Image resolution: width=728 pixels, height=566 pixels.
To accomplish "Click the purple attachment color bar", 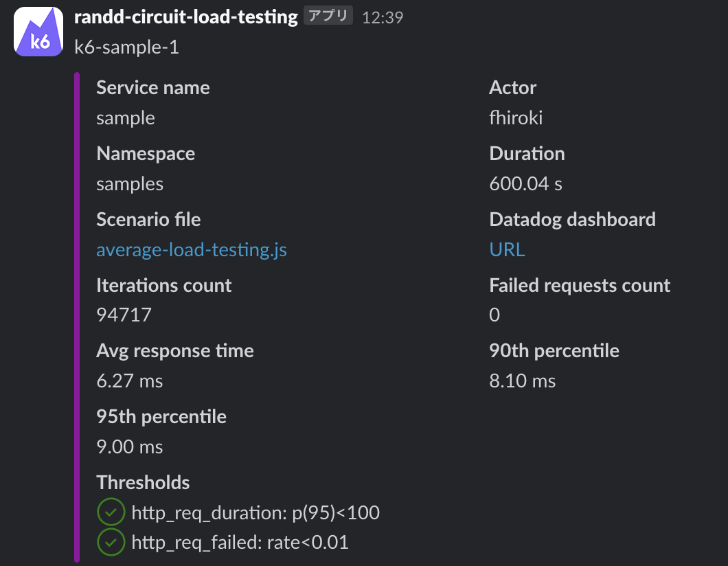I will (77, 316).
